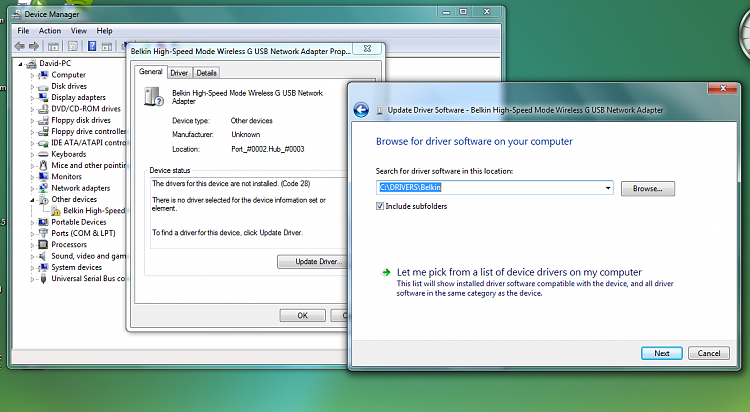This screenshot has height=412, width=750.
Task: Expand the Computer node
Action: pyautogui.click(x=33, y=75)
